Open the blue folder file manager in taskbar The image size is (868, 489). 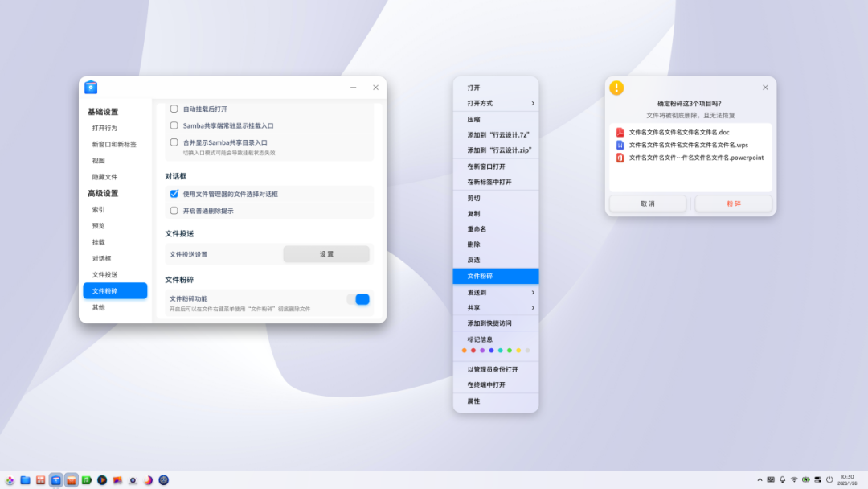coord(26,480)
